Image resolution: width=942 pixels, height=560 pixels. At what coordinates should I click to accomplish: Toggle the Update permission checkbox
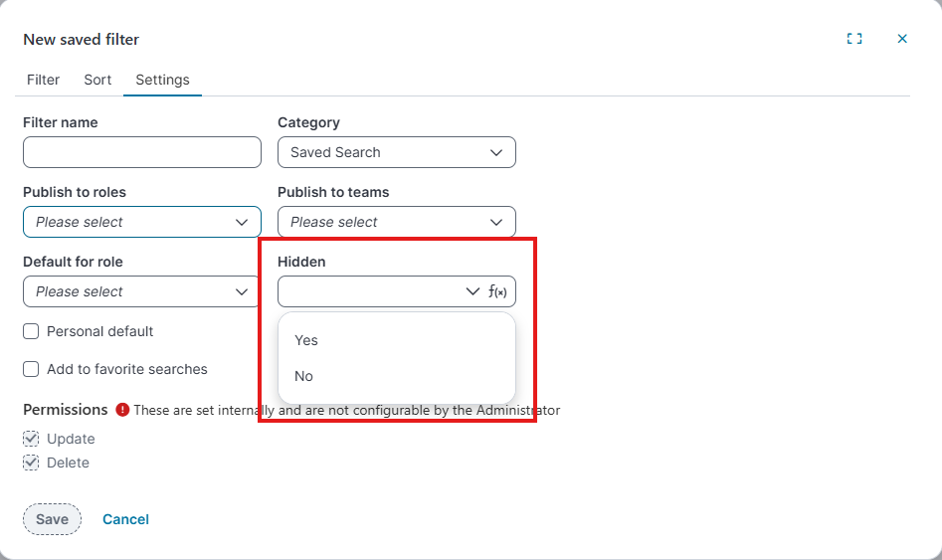point(31,439)
